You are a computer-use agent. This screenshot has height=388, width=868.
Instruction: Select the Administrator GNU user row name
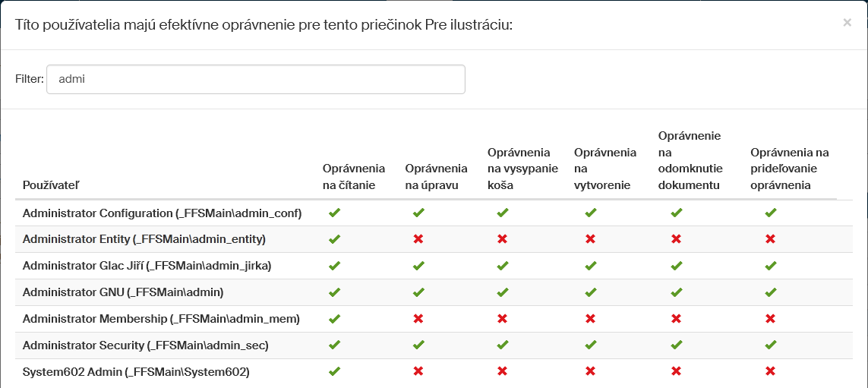tap(123, 292)
